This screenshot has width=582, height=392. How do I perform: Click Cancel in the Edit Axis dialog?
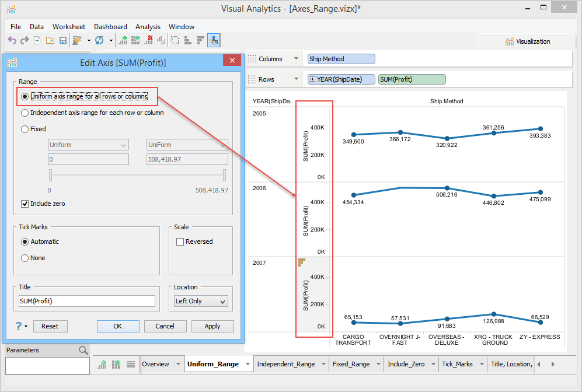pyautogui.click(x=165, y=326)
